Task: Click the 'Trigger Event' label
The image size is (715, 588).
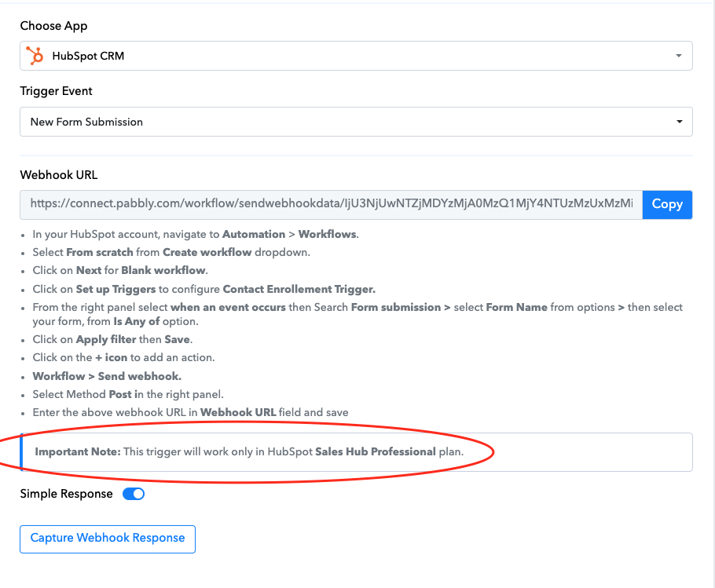Action: point(56,91)
